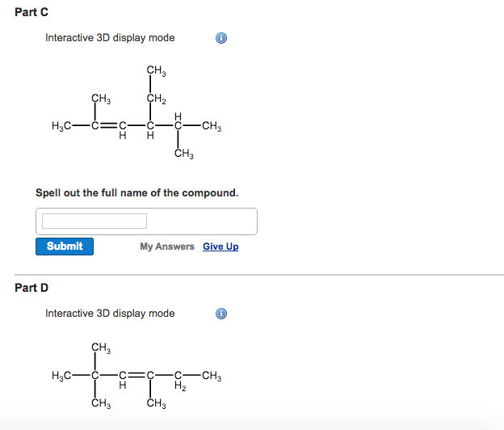Click the info icon in Part C
This screenshot has height=430, width=504.
[x=222, y=38]
